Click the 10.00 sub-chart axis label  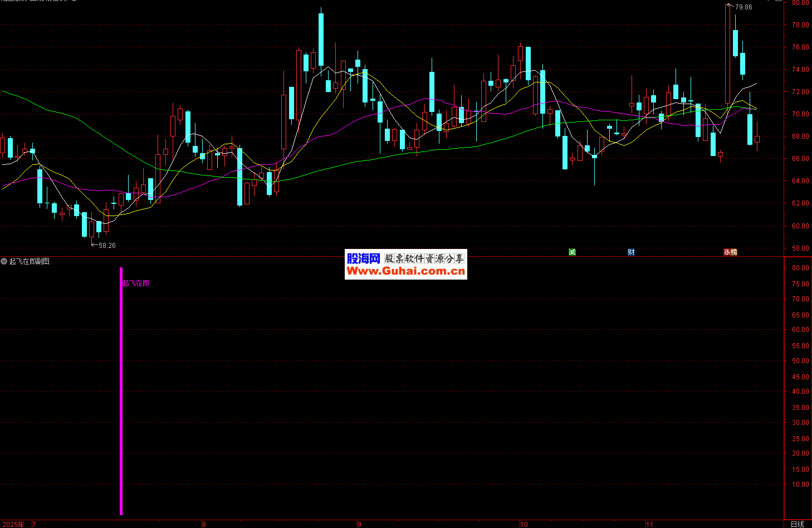[800, 485]
